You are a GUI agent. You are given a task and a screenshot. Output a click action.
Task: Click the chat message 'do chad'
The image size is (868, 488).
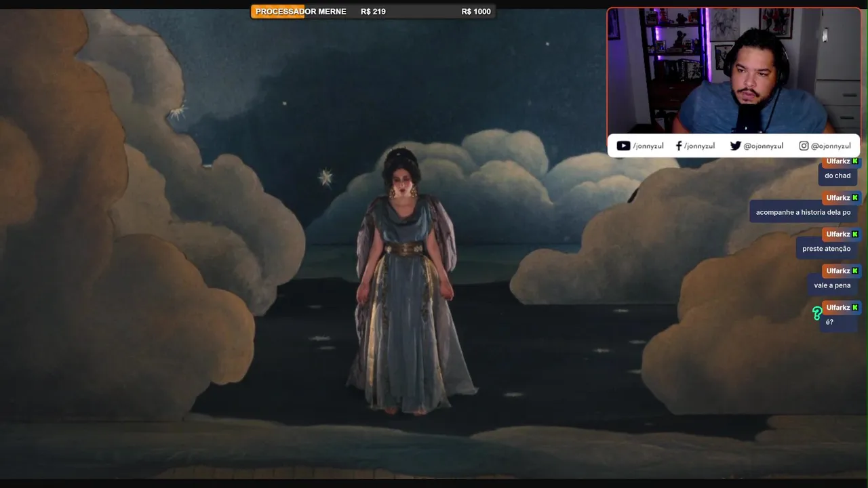(837, 176)
